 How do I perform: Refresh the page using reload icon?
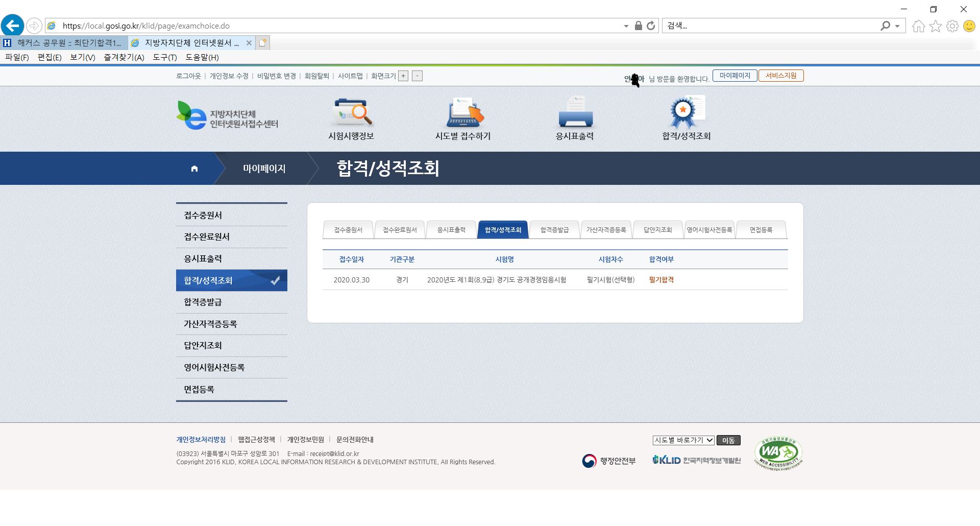[651, 26]
